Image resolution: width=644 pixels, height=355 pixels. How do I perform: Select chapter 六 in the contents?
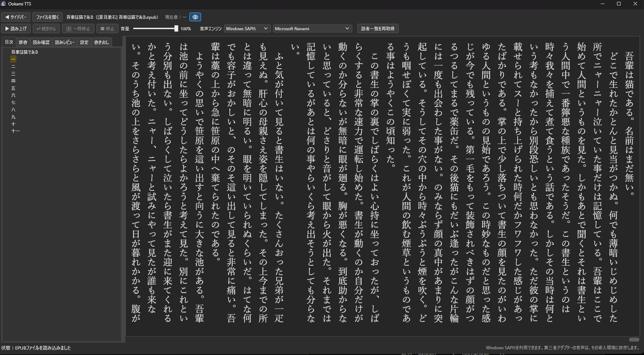coord(13,95)
